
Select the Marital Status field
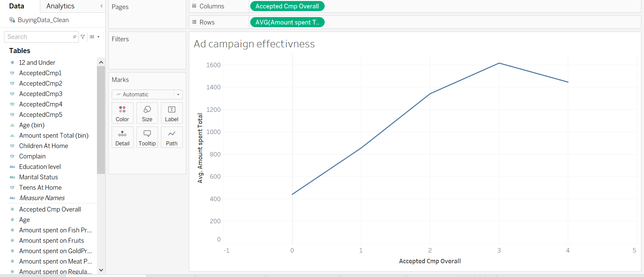point(39,177)
